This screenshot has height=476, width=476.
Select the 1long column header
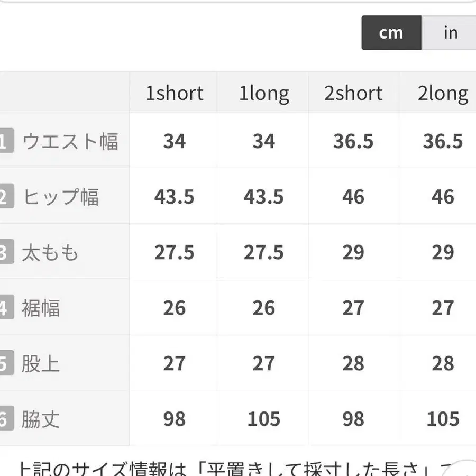(x=264, y=93)
